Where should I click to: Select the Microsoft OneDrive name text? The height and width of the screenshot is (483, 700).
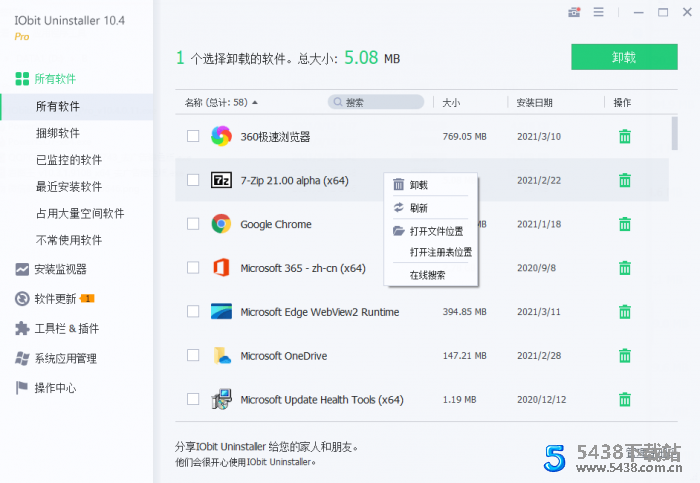tap(283, 356)
